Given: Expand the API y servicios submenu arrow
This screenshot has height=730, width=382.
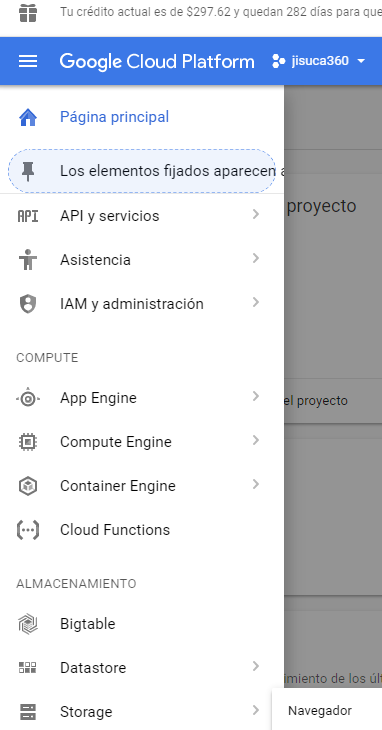Looking at the screenshot, I should 255,214.
